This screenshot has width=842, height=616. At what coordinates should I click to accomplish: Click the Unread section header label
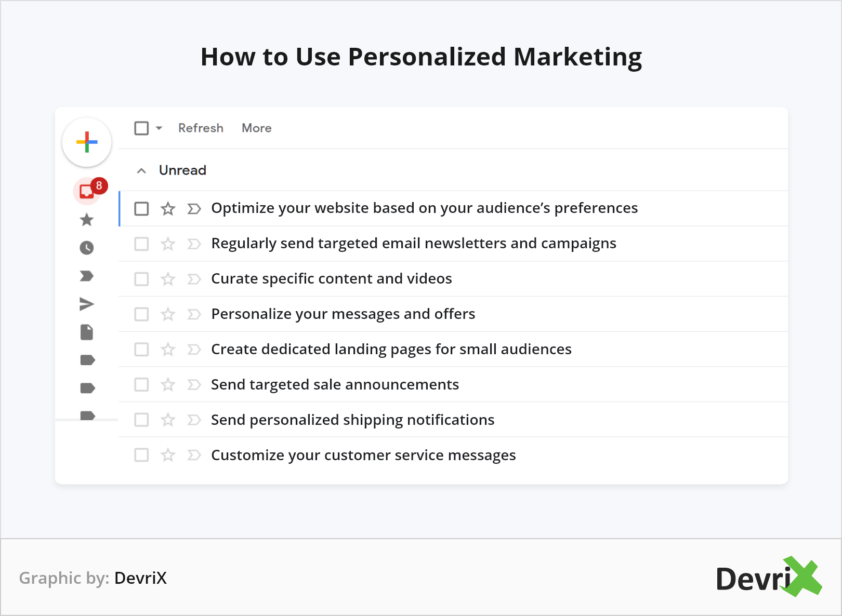tap(182, 170)
